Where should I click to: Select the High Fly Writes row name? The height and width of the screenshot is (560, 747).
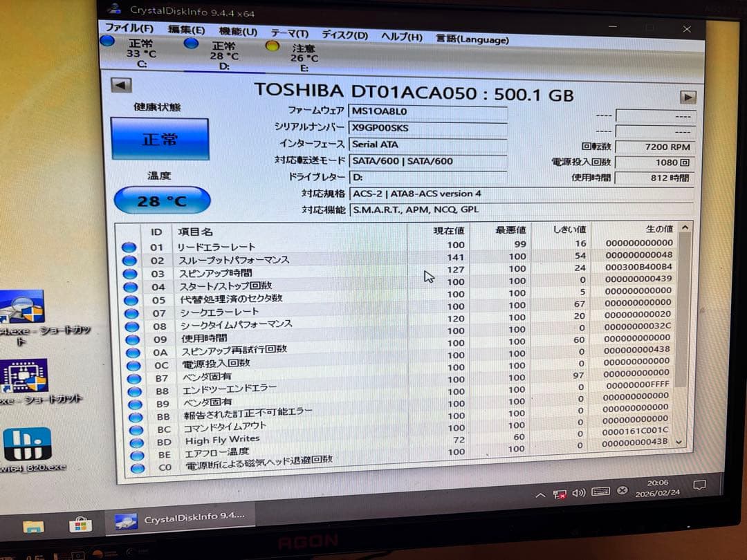223,440
